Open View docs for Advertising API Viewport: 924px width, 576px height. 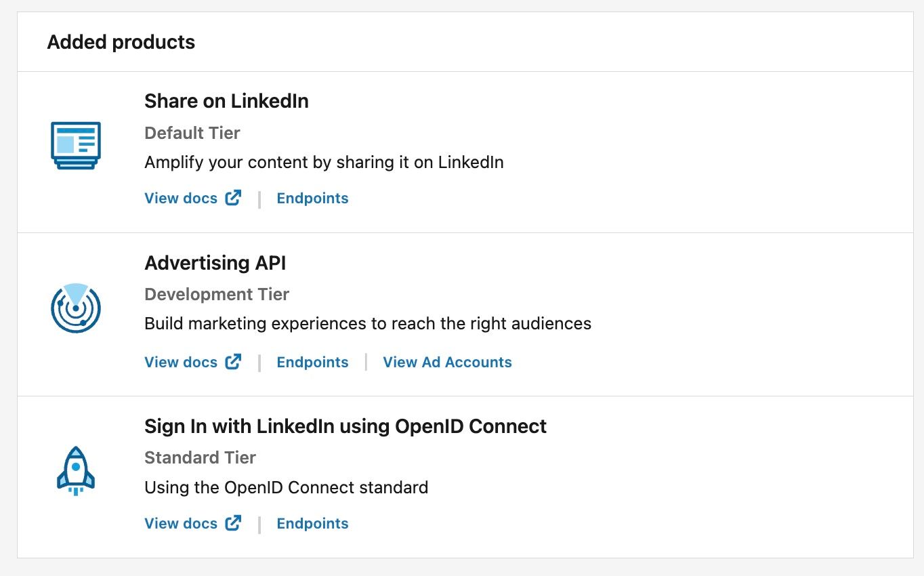click(181, 363)
